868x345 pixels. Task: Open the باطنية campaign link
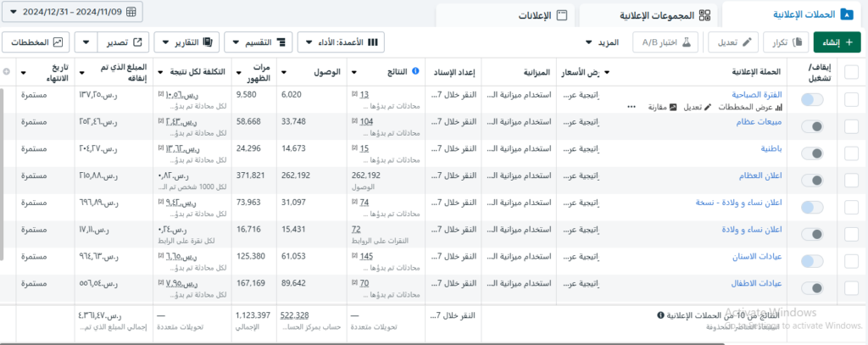771,149
